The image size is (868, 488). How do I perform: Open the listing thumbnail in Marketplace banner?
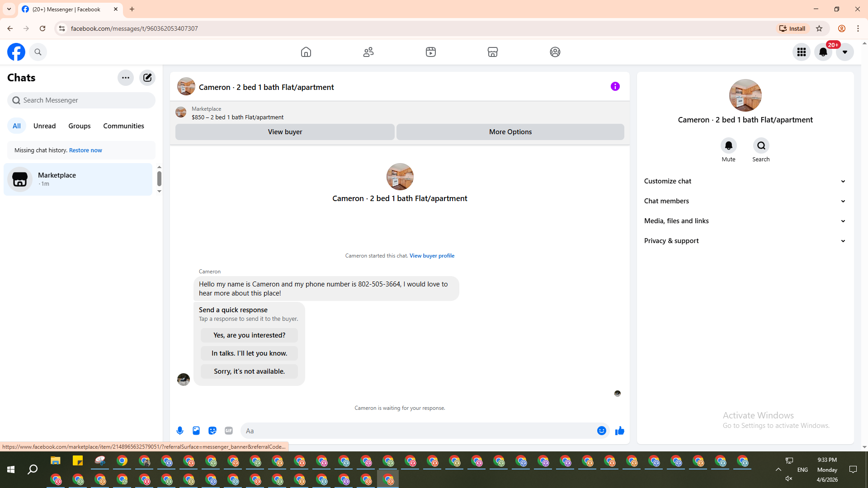coord(181,113)
